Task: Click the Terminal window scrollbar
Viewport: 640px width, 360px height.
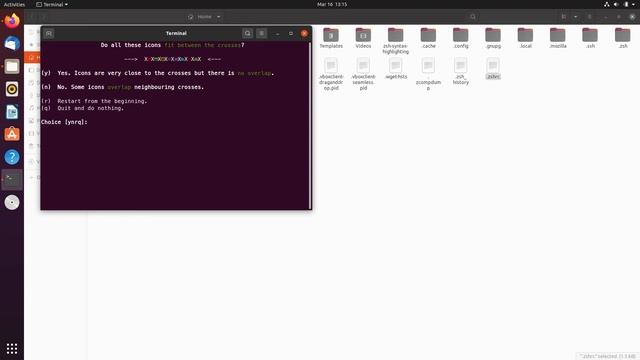Action: pos(310,125)
